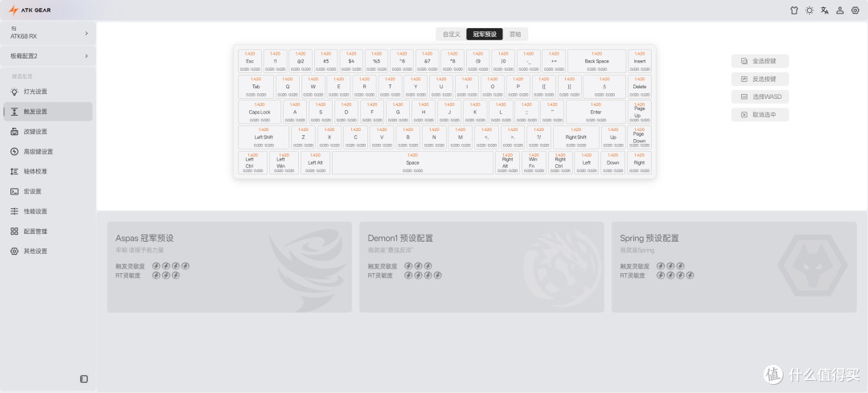The height and width of the screenshot is (393, 868).
Task: Open 灯光设置 lighting settings
Action: (x=47, y=92)
